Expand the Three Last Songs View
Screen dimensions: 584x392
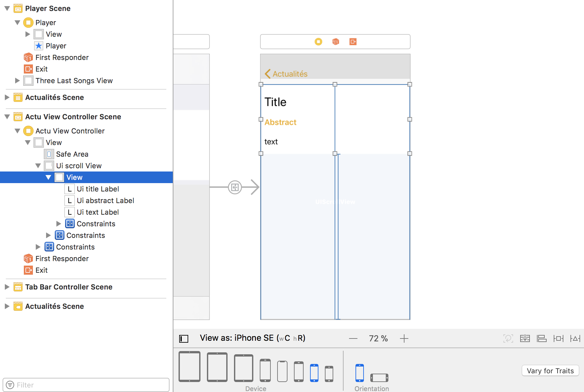click(x=17, y=81)
